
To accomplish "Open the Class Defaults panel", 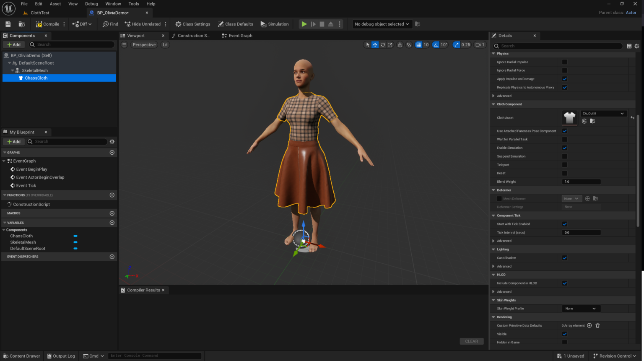I will pyautogui.click(x=235, y=24).
